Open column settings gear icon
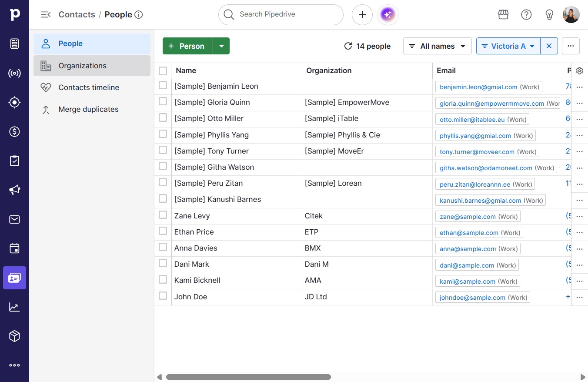Viewport: 588px width, 382px height. point(579,71)
